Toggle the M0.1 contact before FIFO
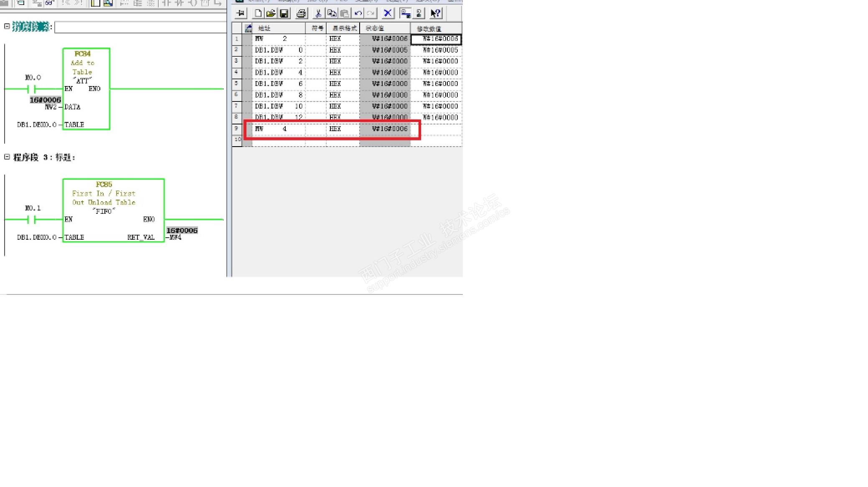 (31, 220)
